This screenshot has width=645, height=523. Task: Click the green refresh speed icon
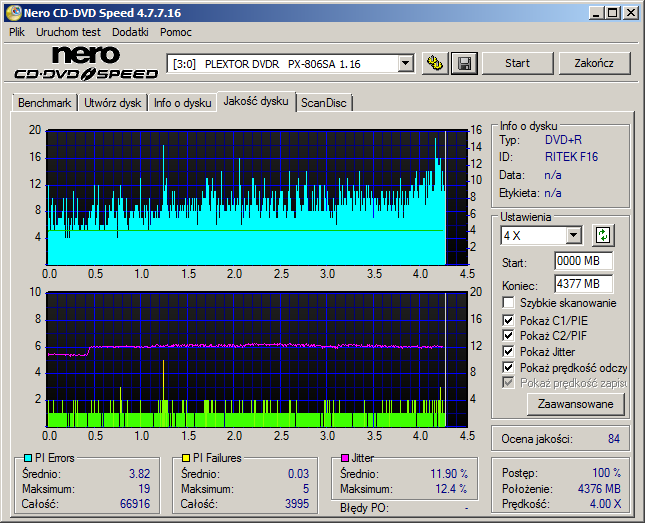point(603,235)
